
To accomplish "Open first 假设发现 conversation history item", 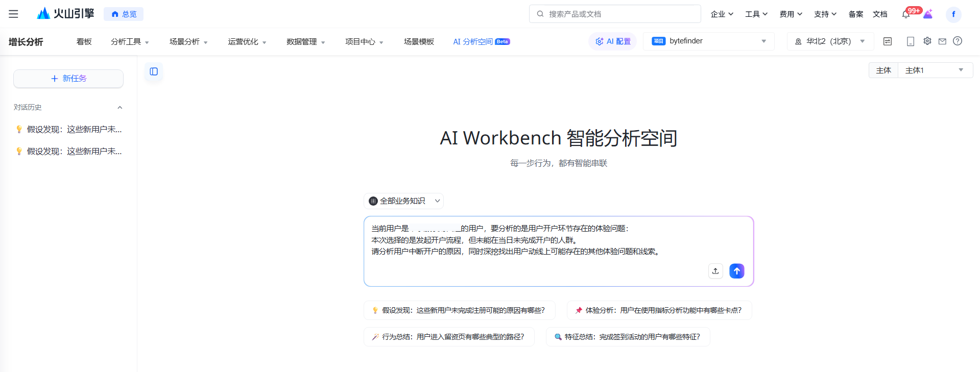I will click(x=69, y=129).
